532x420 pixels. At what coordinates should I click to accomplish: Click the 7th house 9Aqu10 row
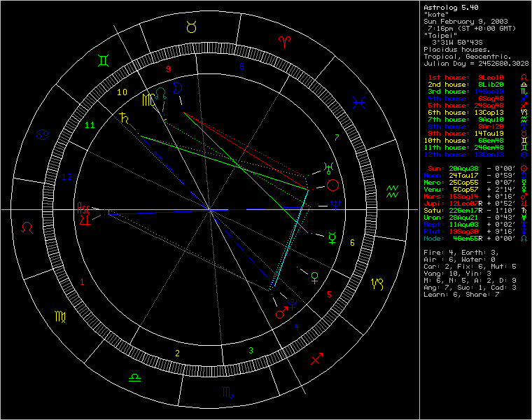pos(477,120)
